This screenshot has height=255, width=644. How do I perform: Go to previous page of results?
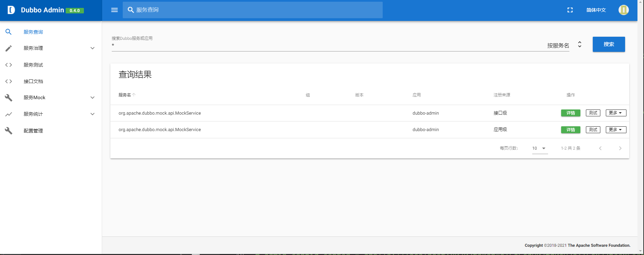coord(600,148)
